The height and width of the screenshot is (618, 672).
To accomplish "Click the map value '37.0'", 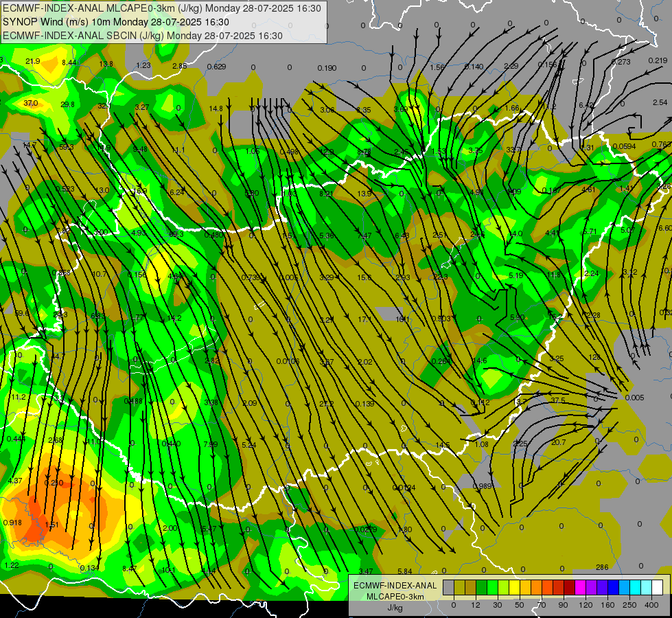I will (x=30, y=104).
